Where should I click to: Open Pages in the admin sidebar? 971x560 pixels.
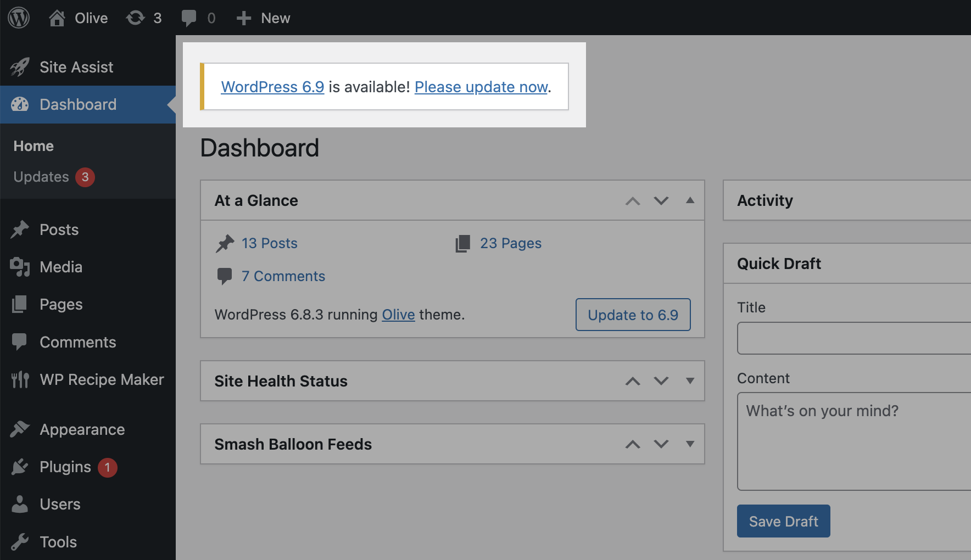click(88, 304)
